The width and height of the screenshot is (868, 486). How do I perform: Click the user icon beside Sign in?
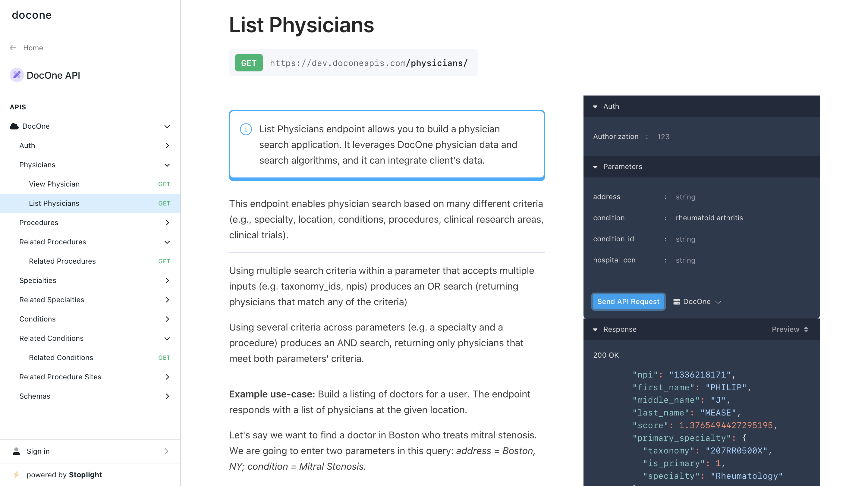tap(16, 451)
